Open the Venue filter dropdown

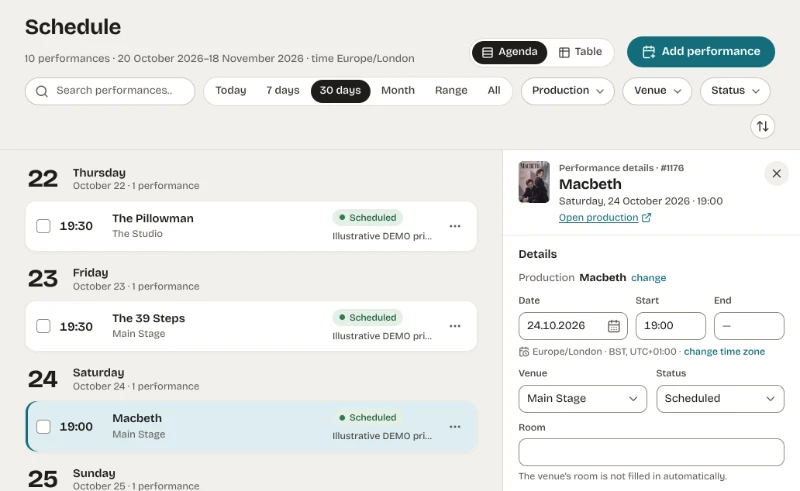[657, 91]
